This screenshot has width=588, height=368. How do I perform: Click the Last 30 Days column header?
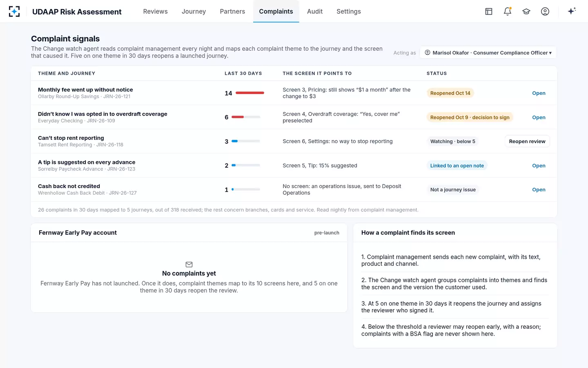click(243, 74)
